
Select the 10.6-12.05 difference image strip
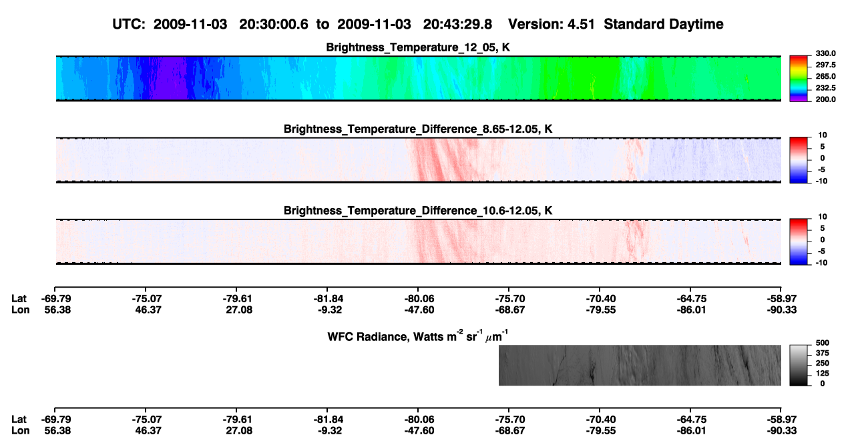point(418,242)
